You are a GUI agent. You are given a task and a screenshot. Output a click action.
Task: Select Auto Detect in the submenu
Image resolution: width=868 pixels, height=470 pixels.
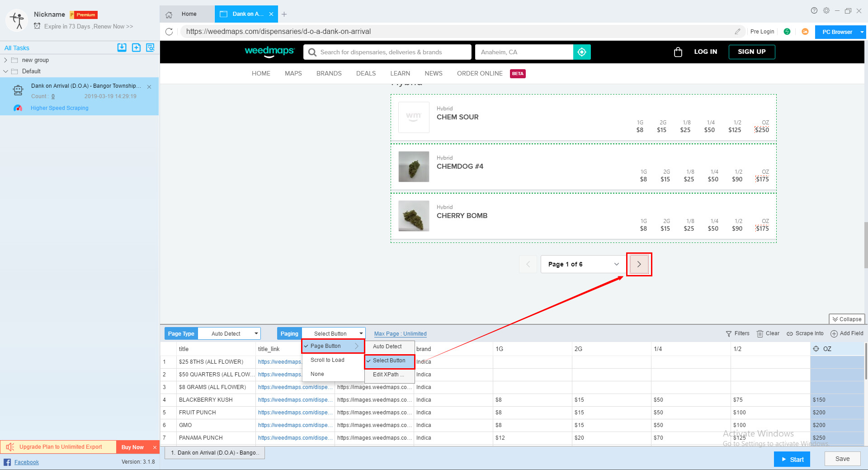tap(389, 347)
